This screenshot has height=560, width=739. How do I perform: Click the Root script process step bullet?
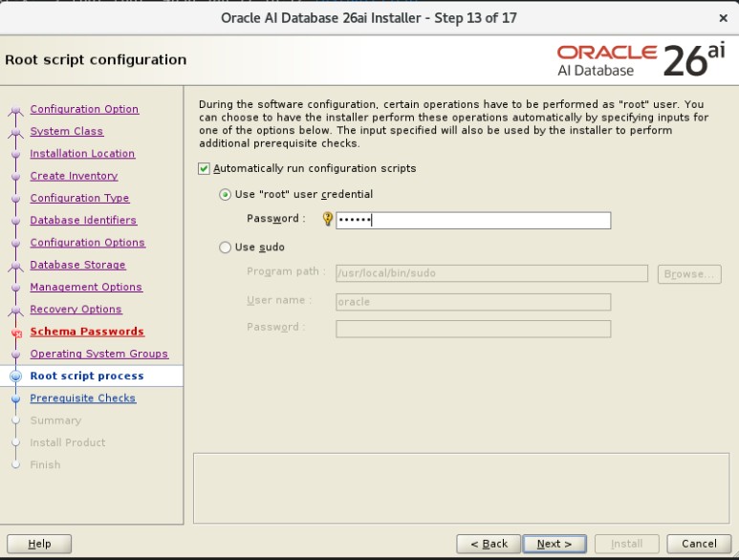[16, 376]
